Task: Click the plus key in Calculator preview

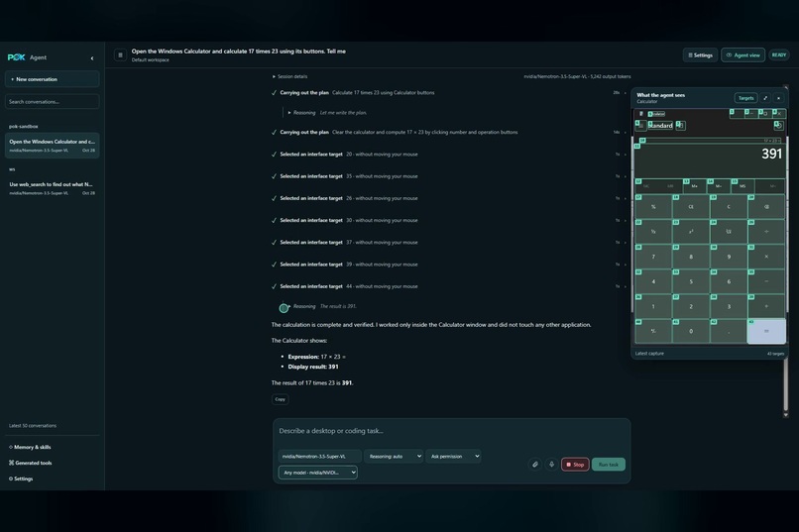Action: tap(766, 306)
